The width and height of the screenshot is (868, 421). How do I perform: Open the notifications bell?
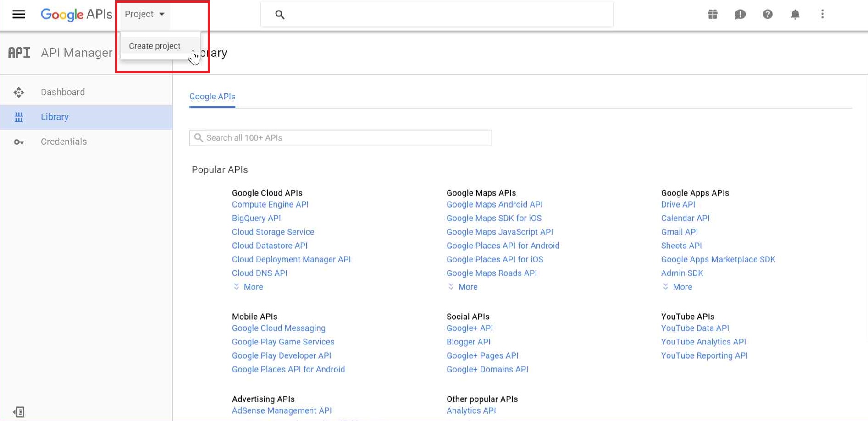[795, 14]
